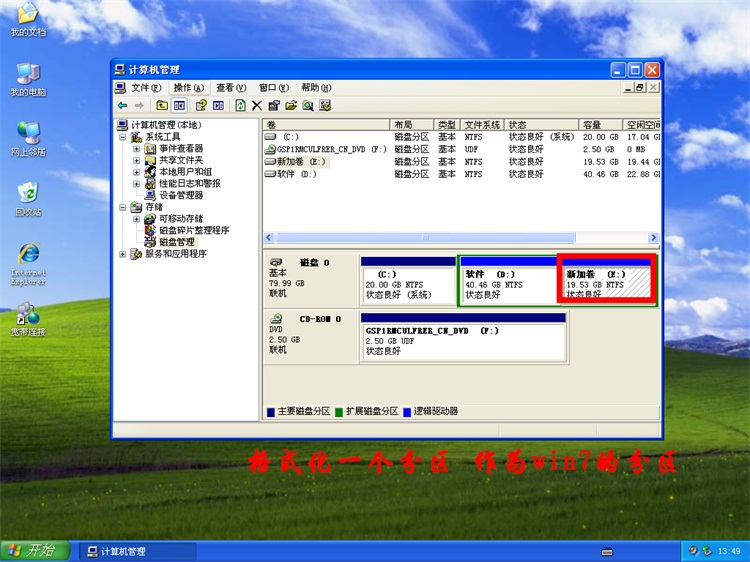Expand the 事件查看器 tree node
The width and height of the screenshot is (750, 562).
pos(136,149)
